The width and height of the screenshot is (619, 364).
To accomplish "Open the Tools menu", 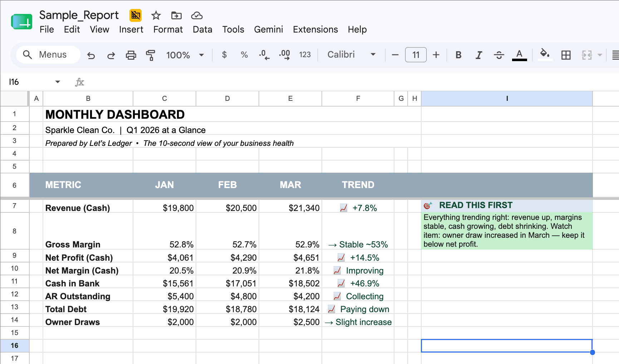I will 233,29.
